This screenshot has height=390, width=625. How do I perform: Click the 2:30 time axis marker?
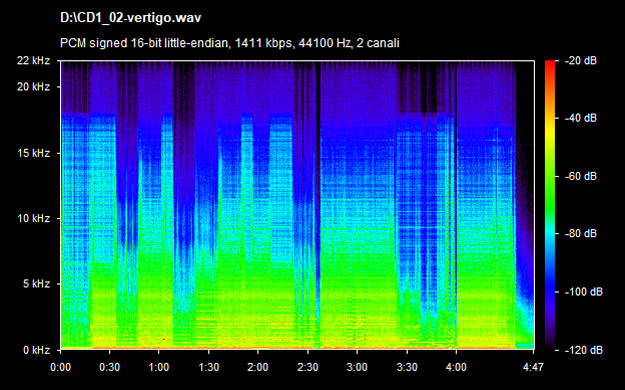(x=308, y=367)
